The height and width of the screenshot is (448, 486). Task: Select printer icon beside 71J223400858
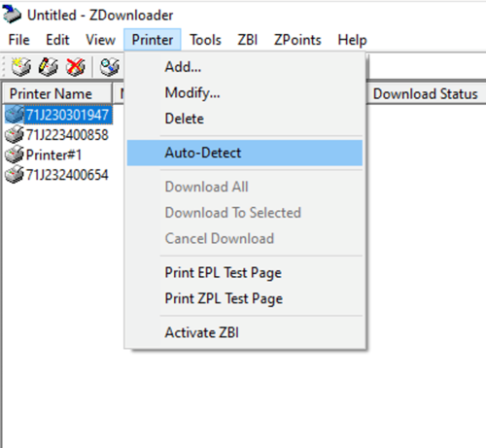pos(15,135)
